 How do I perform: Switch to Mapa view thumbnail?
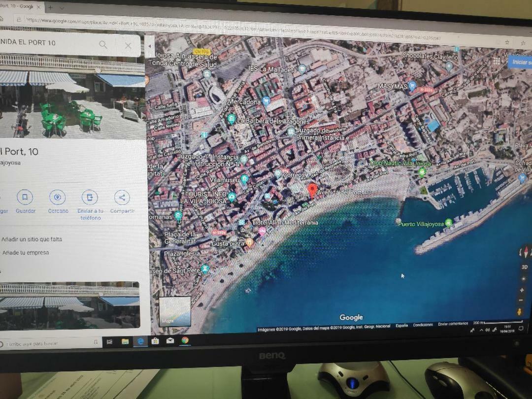click(x=175, y=311)
